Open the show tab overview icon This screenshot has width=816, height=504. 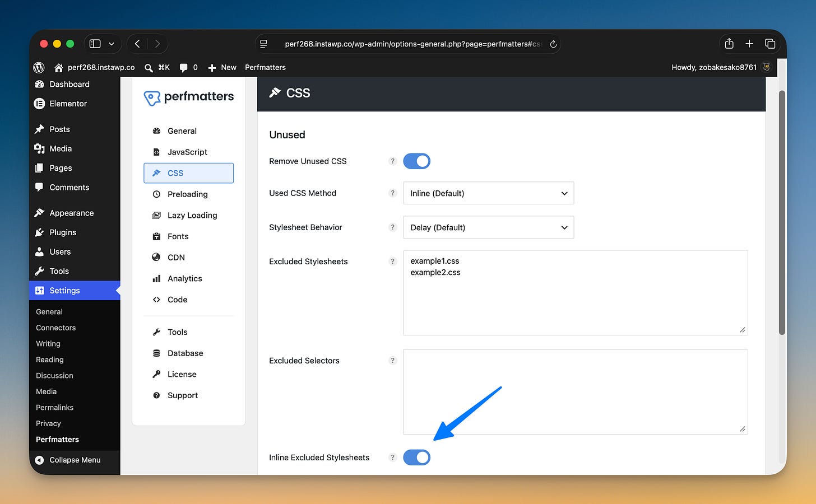[770, 44]
